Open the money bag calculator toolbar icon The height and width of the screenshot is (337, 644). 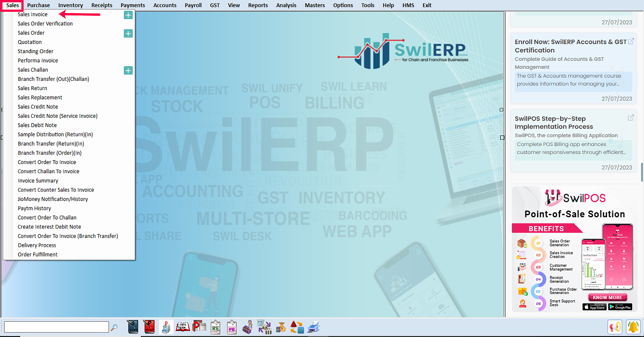[281, 327]
